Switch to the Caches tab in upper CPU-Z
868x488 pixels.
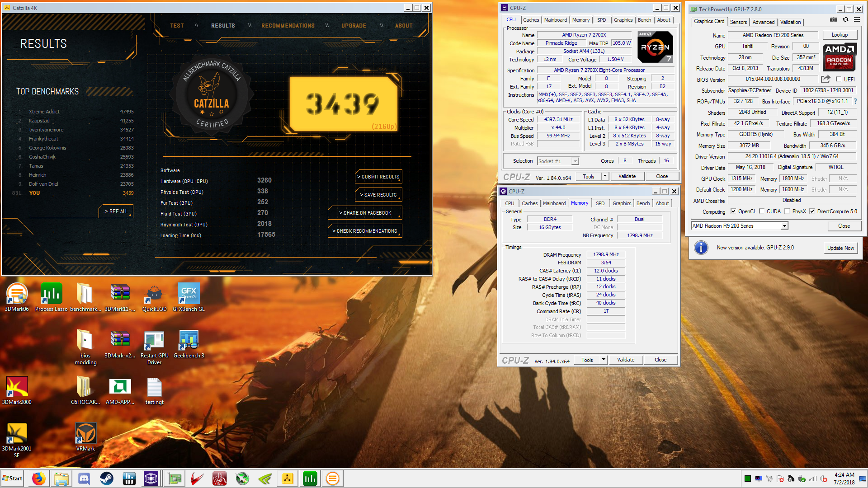(x=531, y=20)
